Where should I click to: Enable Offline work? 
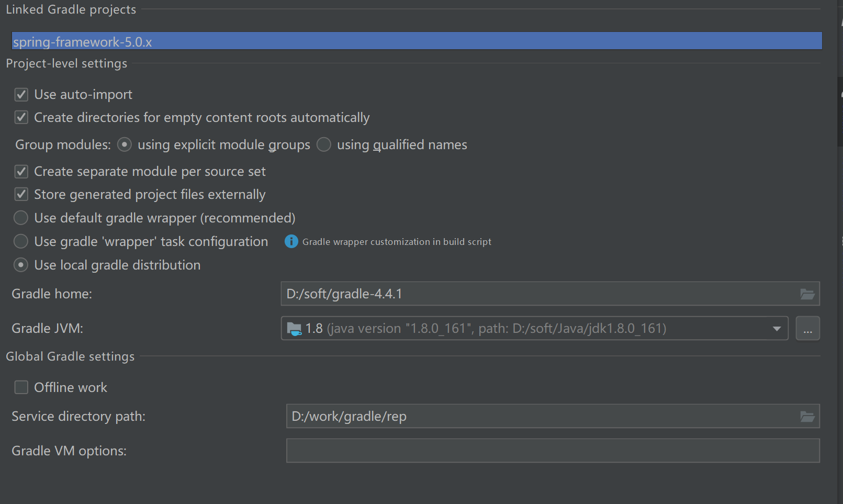click(21, 387)
